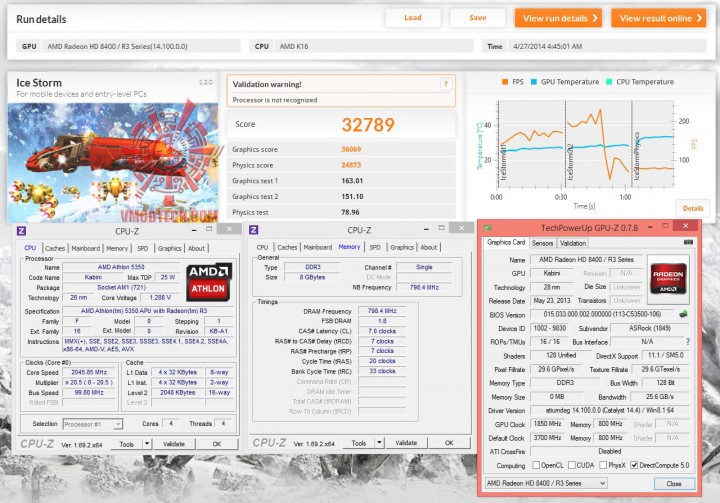Image resolution: width=720 pixels, height=503 pixels.
Task: Click the Load button in Run details
Action: 413,18
